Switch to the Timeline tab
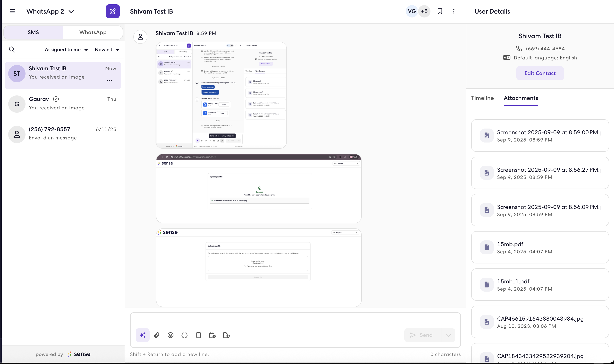 coord(483,98)
